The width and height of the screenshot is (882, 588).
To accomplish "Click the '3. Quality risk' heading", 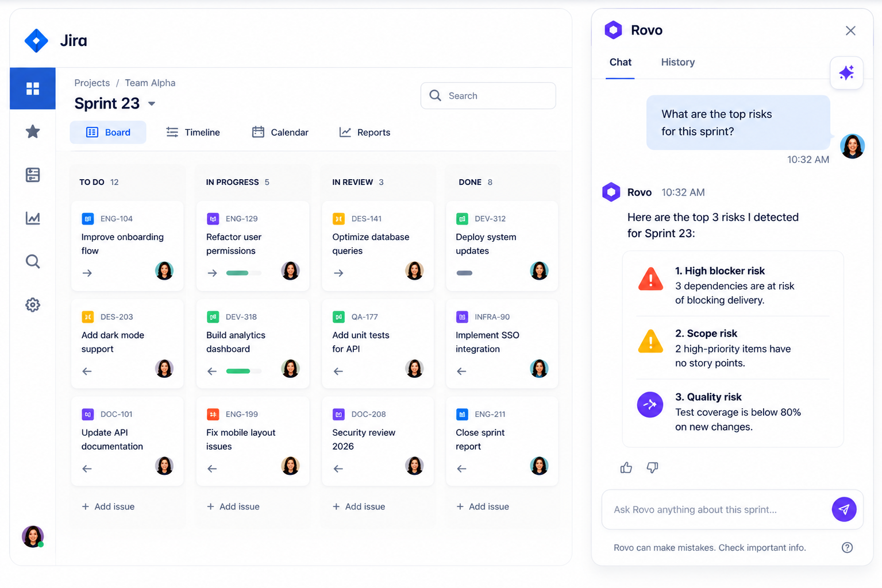I will click(x=708, y=397).
